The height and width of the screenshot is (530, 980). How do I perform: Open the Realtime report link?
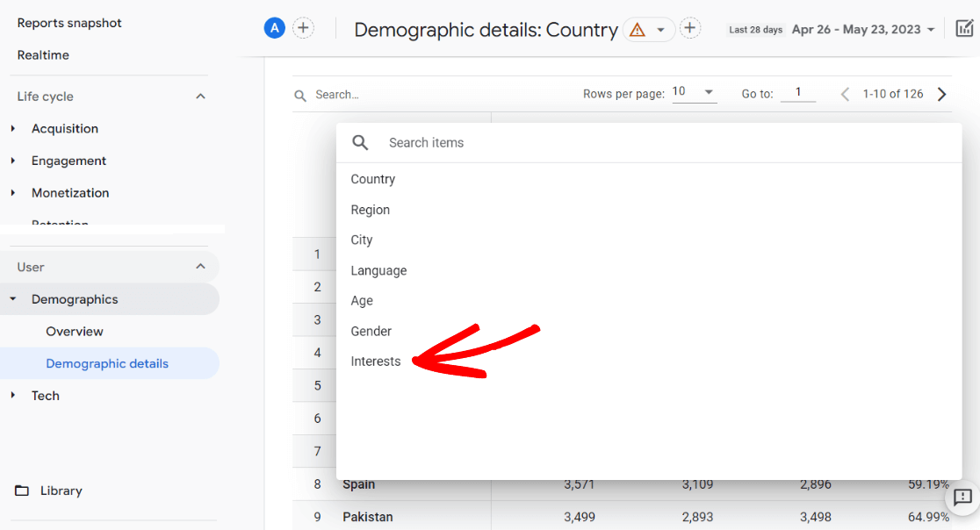click(43, 54)
